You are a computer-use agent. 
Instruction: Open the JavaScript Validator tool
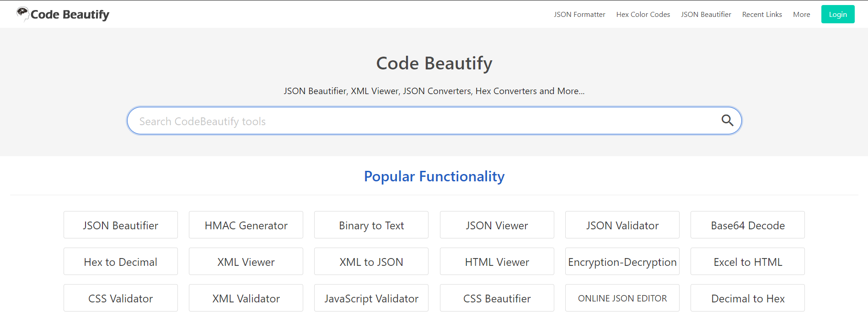(x=371, y=298)
